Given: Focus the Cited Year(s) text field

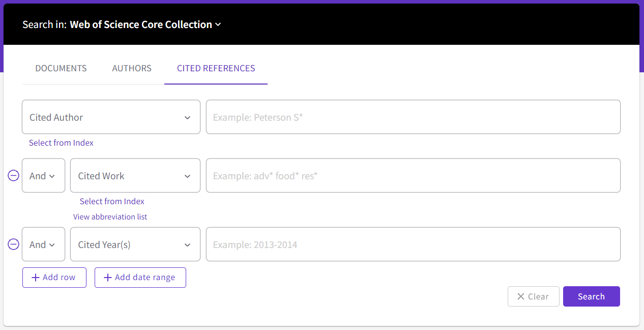Looking at the screenshot, I should coord(413,244).
